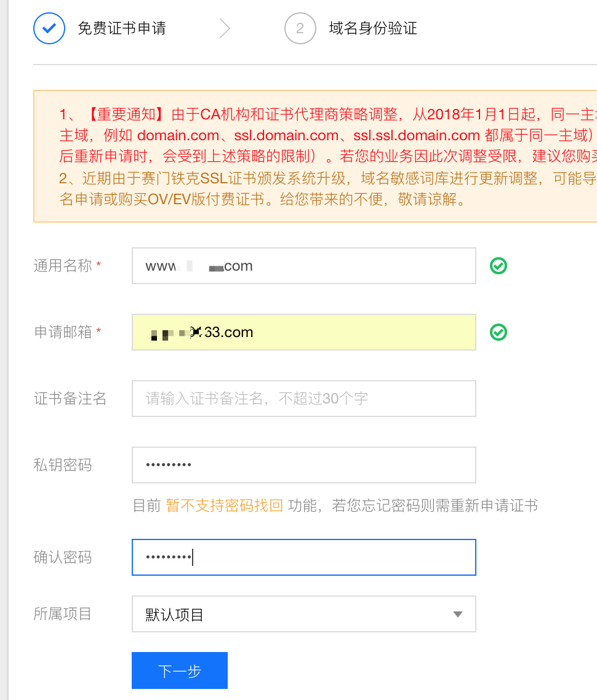
Task: Click the gray circle numbered 2 step indicator
Action: (x=300, y=28)
